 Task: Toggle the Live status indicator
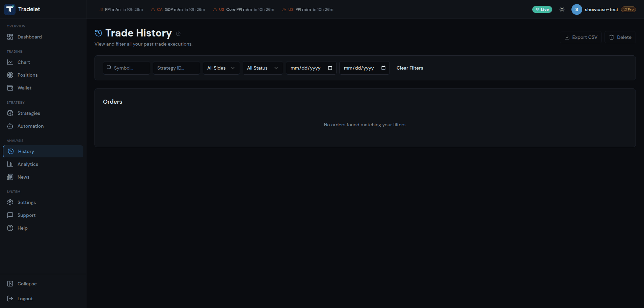542,9
